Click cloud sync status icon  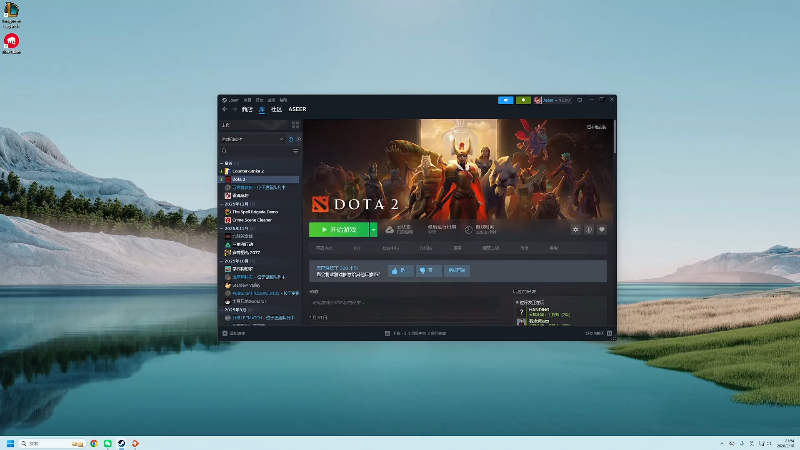[389, 230]
